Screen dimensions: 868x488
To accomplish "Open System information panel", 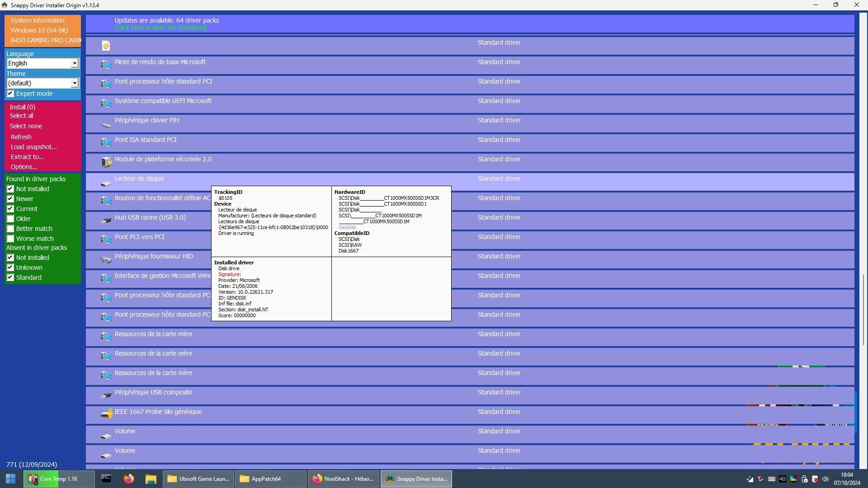I will pos(38,20).
